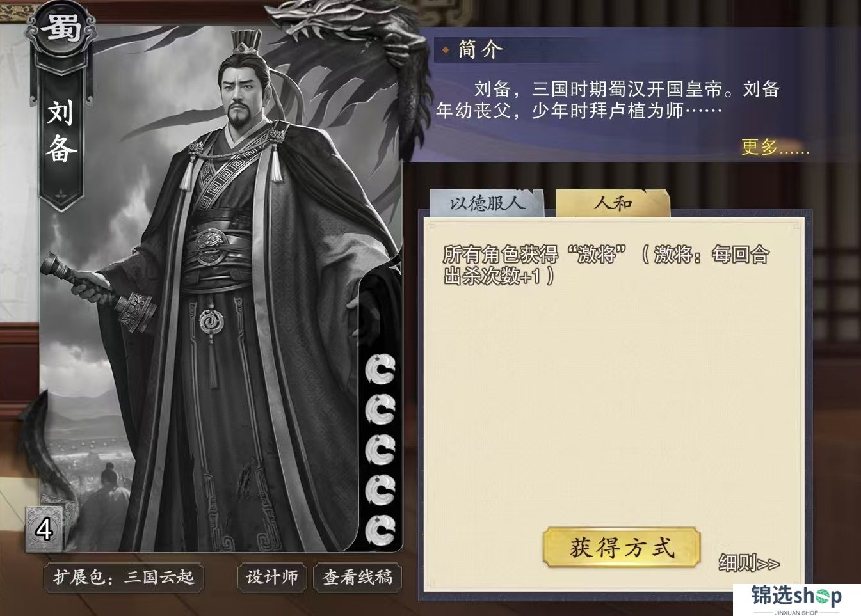This screenshot has height=616, width=861.
Task: View the 查看线稿 line art
Action: coord(357,578)
